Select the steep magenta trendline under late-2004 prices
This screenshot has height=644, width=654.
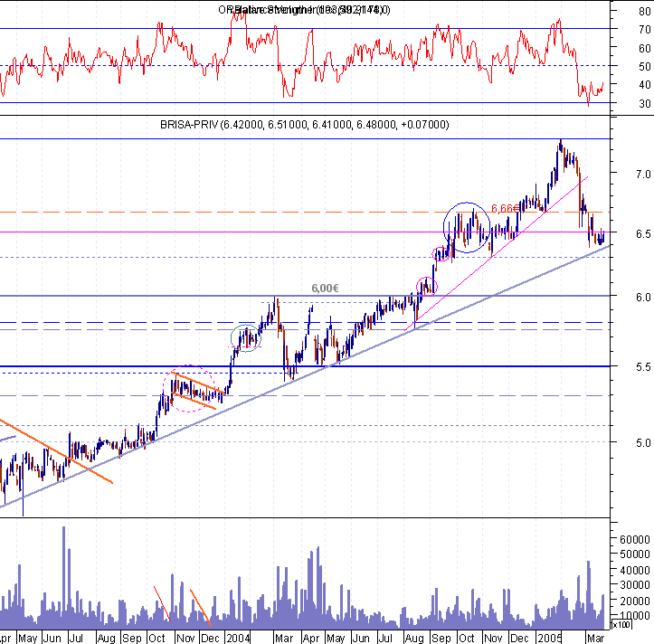496,254
